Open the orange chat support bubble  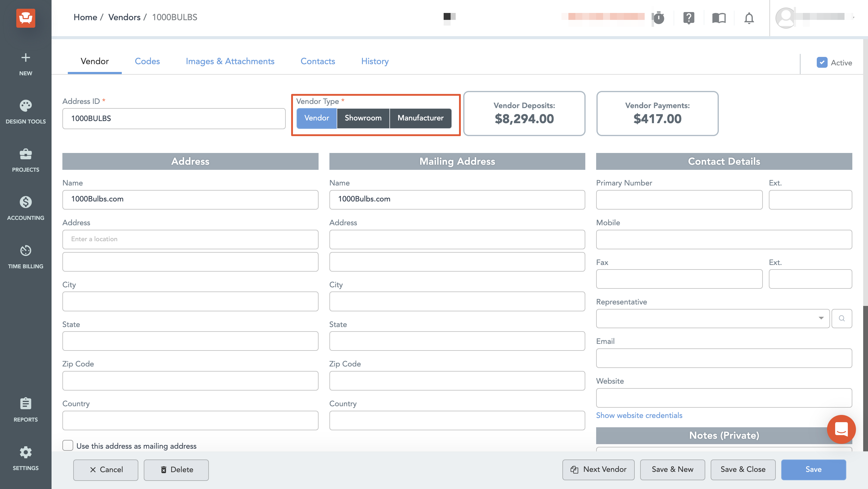pos(841,429)
